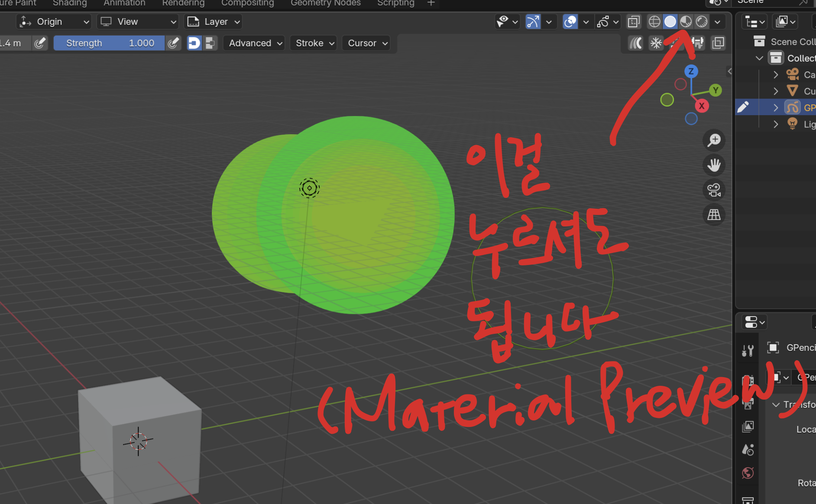
Task: Toggle viewport gizmos display
Action: pos(533,22)
